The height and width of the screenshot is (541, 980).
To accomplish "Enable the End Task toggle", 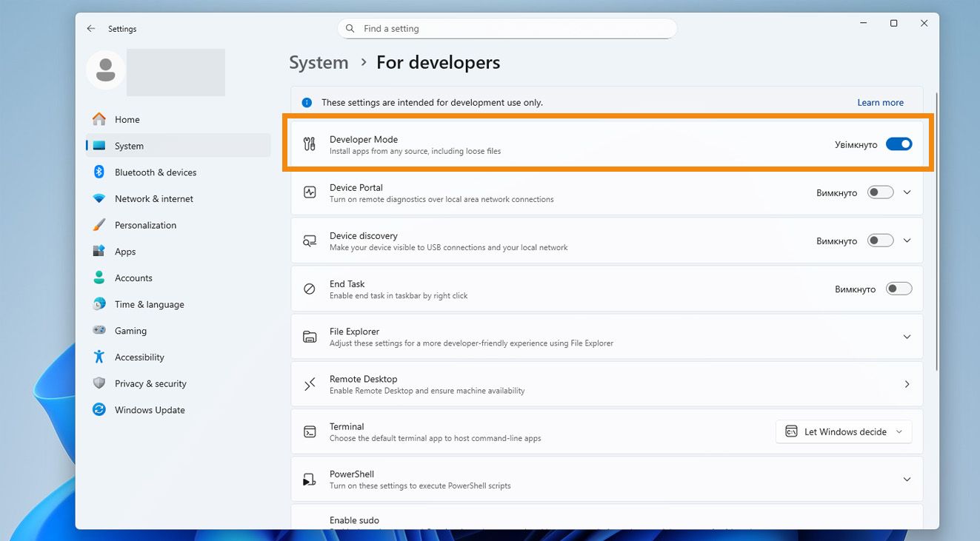I will coord(899,289).
